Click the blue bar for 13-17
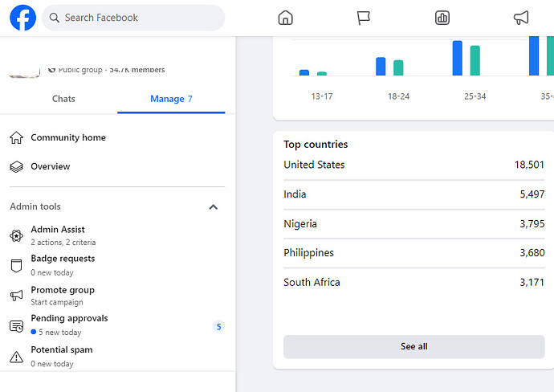The image size is (554, 392). (x=304, y=73)
